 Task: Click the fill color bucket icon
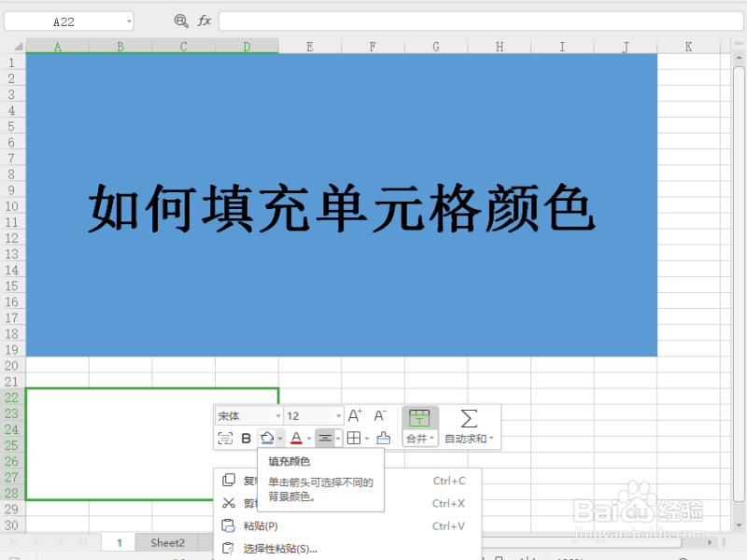point(267,438)
